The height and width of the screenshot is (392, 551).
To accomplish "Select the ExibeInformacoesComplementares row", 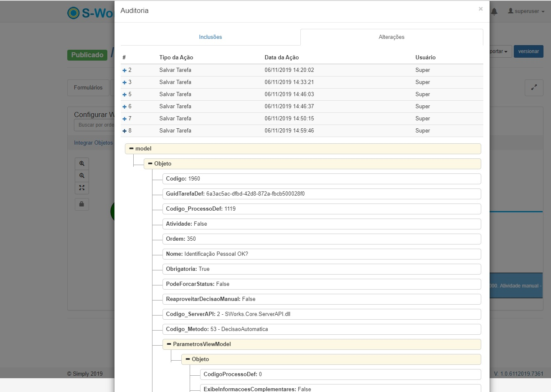I will click(x=340, y=389).
